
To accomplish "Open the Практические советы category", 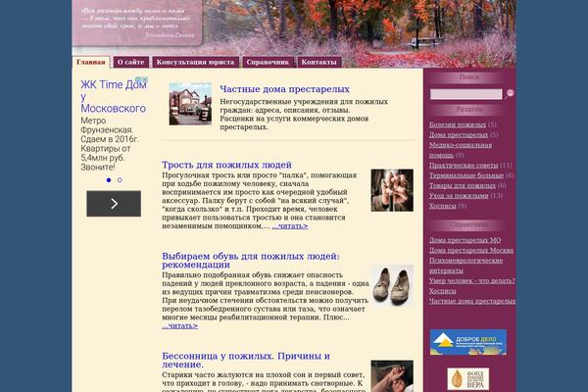I will point(464,166).
